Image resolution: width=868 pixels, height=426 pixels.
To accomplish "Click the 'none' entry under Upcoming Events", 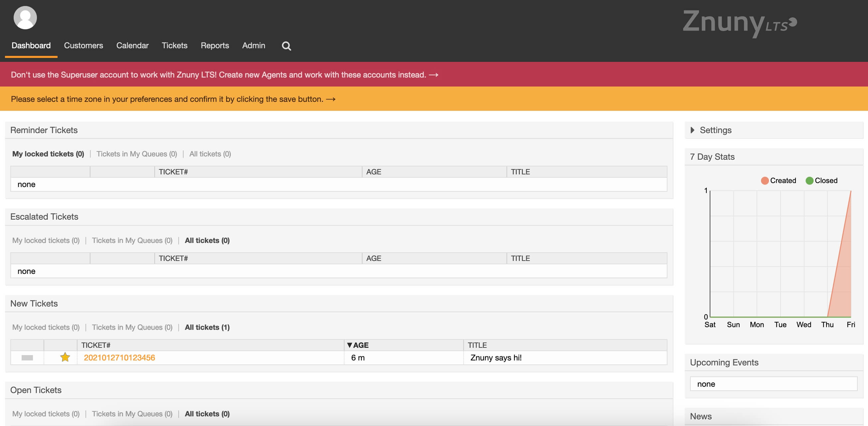I will point(774,384).
